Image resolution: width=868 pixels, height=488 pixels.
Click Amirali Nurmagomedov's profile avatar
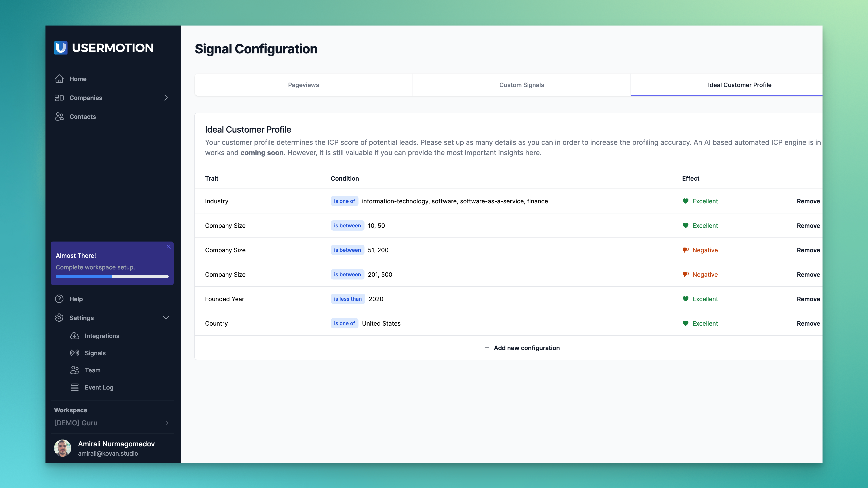pyautogui.click(x=63, y=448)
